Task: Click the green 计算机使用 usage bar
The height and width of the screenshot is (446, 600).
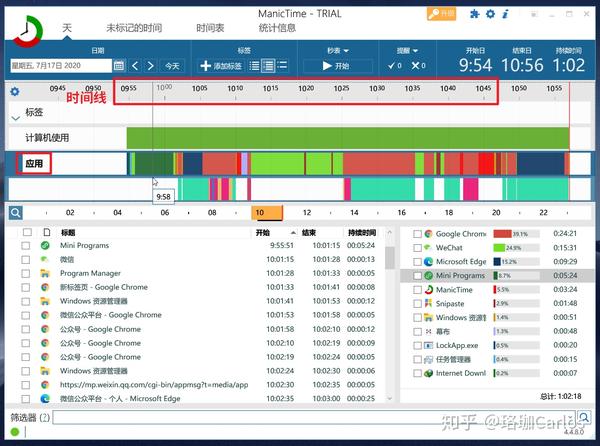Action: (x=348, y=138)
